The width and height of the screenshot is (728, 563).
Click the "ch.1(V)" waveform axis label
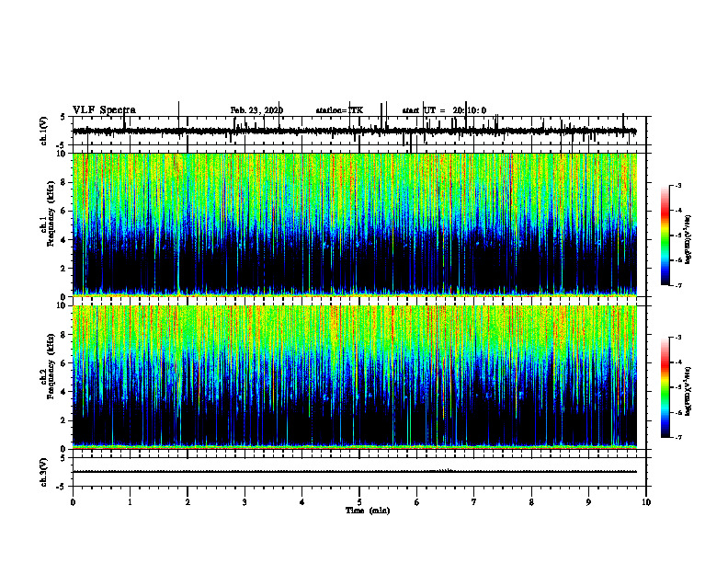coord(43,131)
